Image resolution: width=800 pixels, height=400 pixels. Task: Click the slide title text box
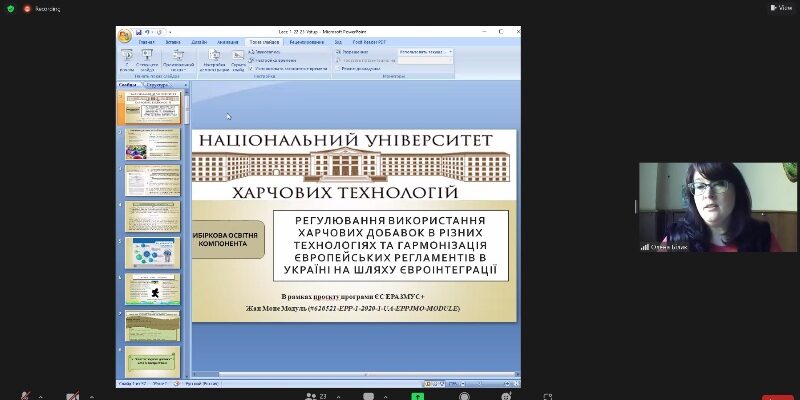coord(391,245)
